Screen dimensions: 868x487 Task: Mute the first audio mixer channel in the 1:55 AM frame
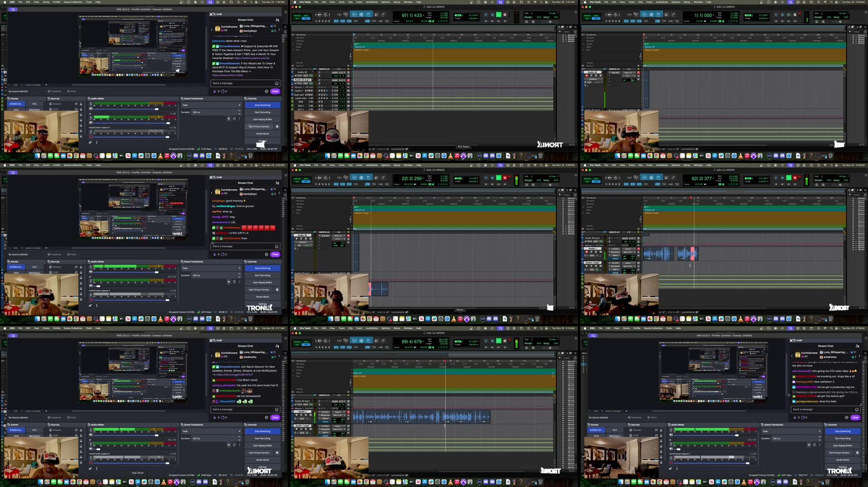[91, 109]
